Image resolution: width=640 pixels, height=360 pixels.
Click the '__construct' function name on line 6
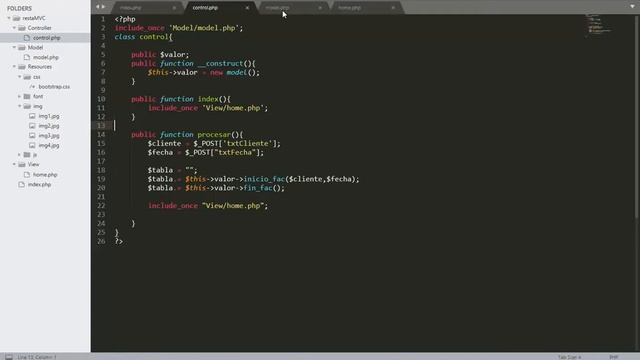click(220, 63)
